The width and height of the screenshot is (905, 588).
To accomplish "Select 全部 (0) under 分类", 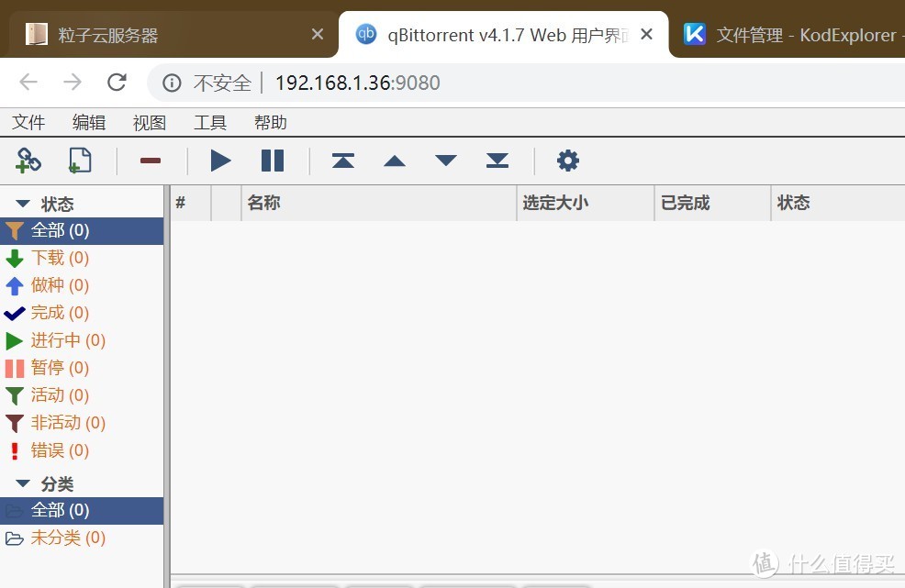I will click(x=82, y=511).
